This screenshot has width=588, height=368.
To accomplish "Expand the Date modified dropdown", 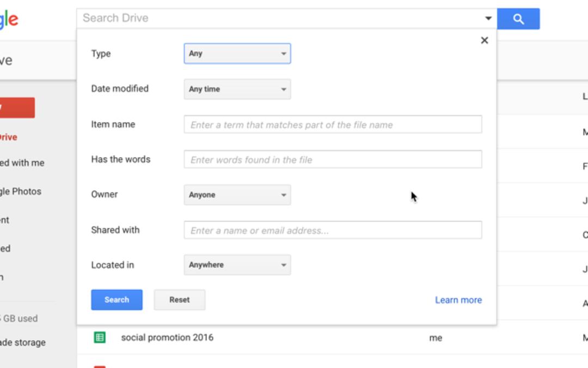I will coord(237,89).
